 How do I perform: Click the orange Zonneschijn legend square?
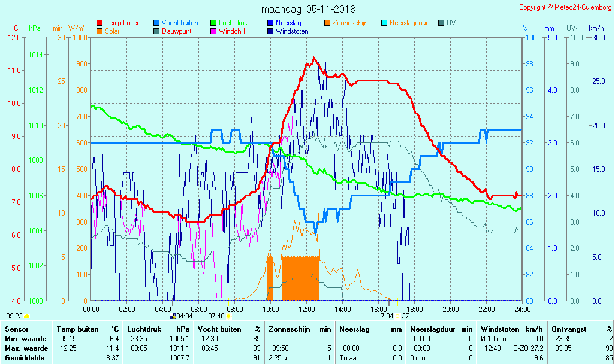click(327, 23)
